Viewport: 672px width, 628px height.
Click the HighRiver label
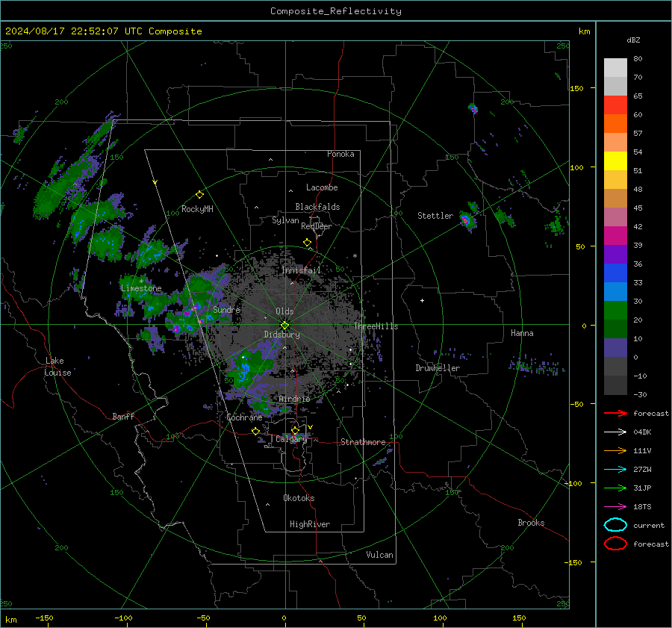310,524
